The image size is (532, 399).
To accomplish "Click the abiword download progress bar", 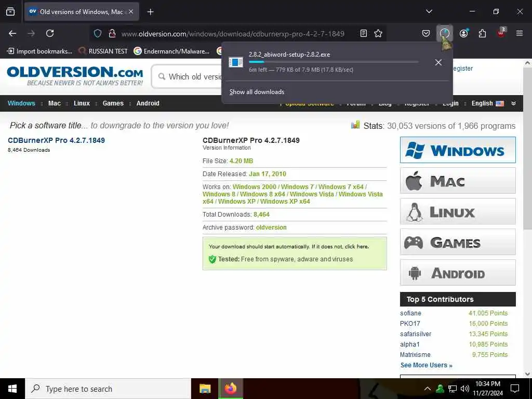I will click(334, 62).
